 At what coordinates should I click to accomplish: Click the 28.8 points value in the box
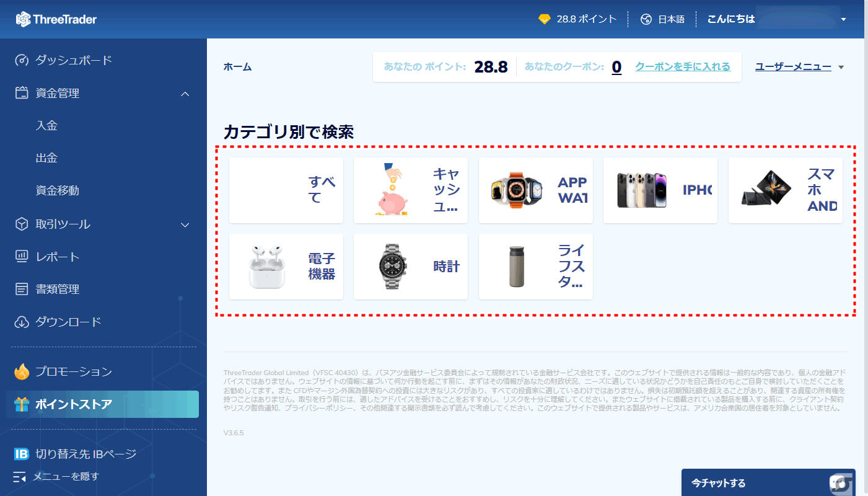pyautogui.click(x=491, y=67)
